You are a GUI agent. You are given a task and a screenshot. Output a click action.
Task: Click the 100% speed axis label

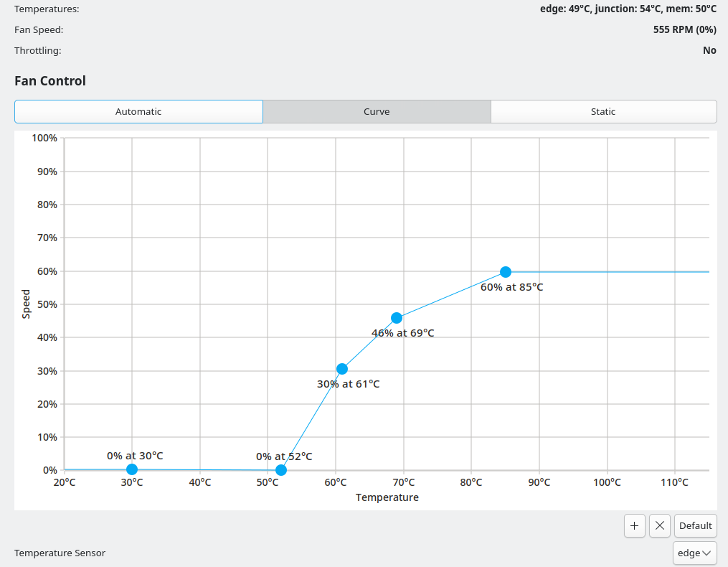tap(44, 138)
